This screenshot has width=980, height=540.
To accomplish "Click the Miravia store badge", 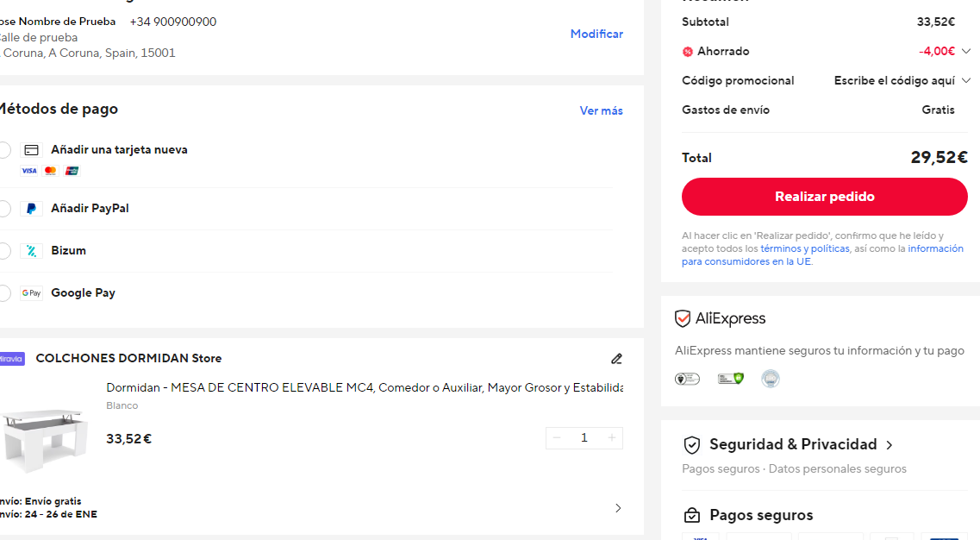I will click(11, 359).
